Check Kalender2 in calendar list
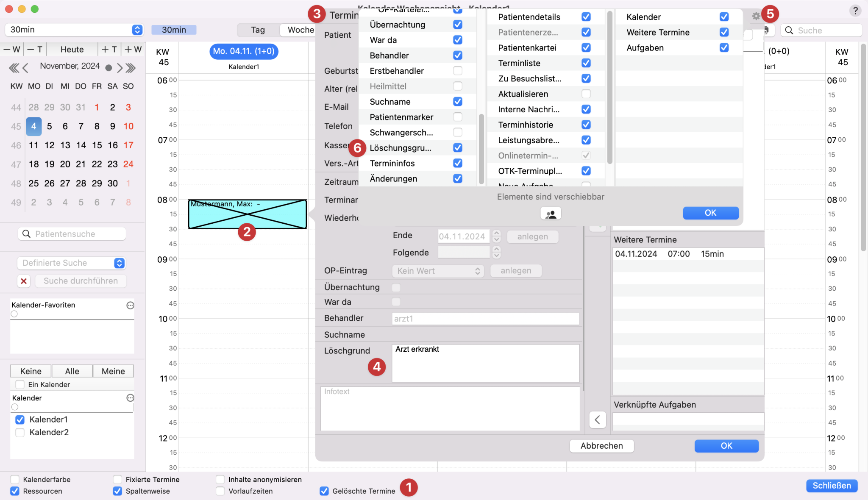Screen dimensions: 868x500 (20, 433)
